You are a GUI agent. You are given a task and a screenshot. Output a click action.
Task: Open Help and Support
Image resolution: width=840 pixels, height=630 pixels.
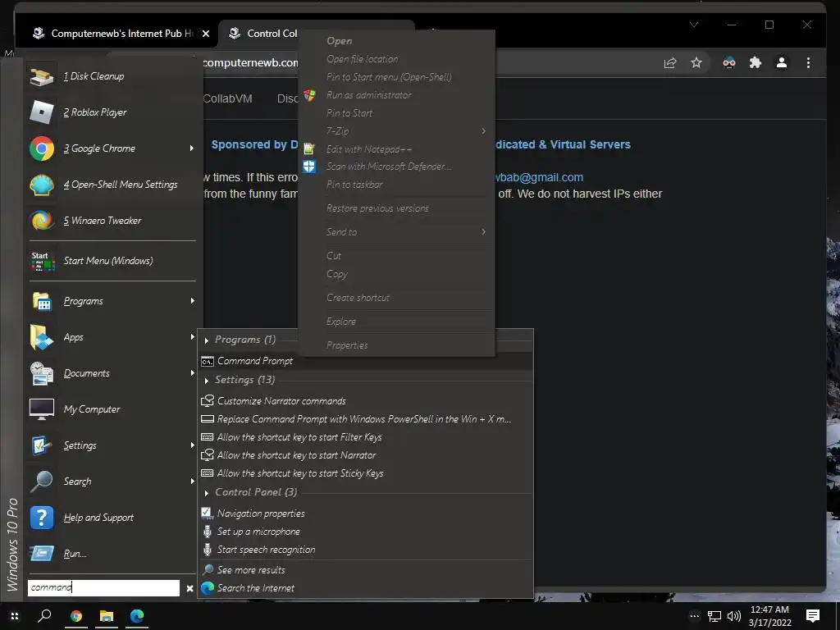pos(112,518)
